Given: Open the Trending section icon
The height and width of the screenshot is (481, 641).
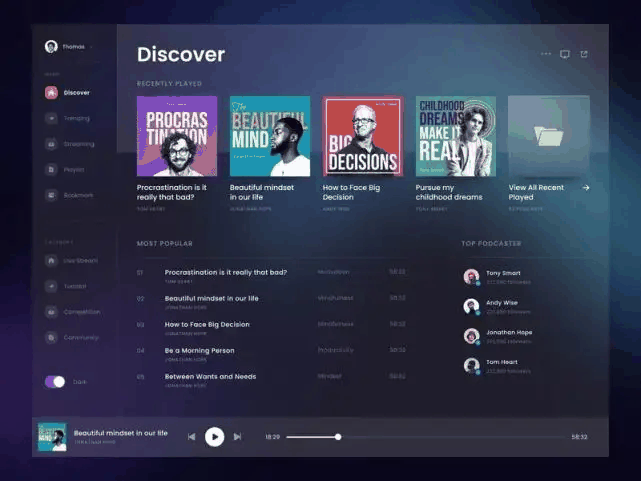Looking at the screenshot, I should pos(51,118).
